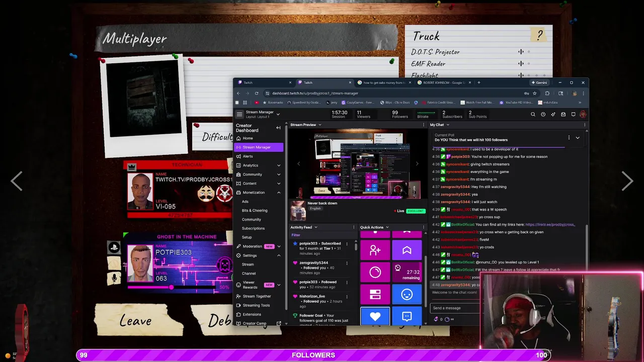Open Streaming Tools in sidebar
Viewport: 644px width, 362px height.
click(258, 305)
